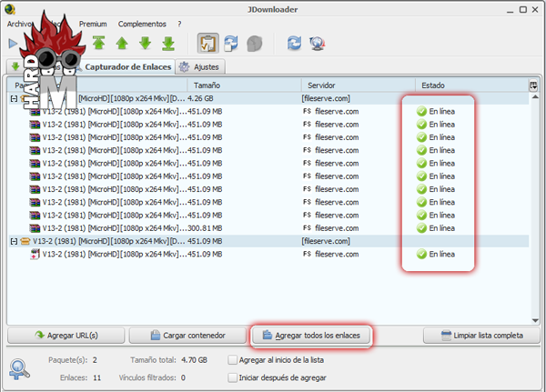Click the green status check for 300.81 MB file

pos(421,228)
